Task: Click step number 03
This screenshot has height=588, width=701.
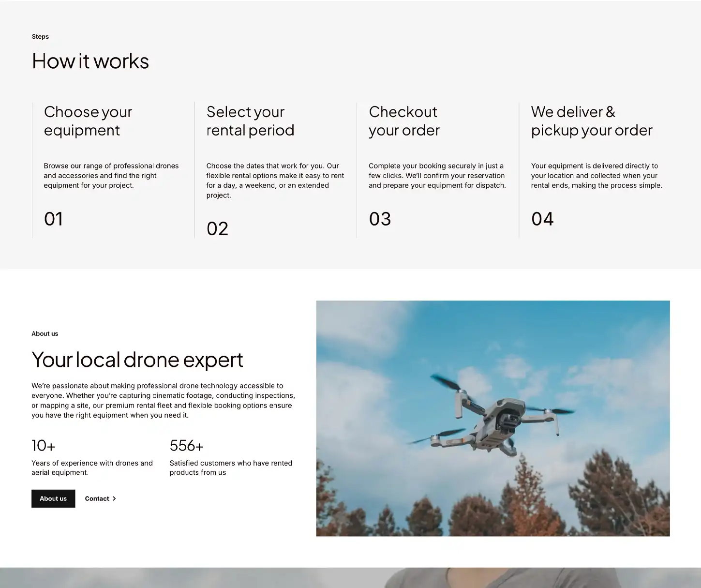Action: (380, 219)
